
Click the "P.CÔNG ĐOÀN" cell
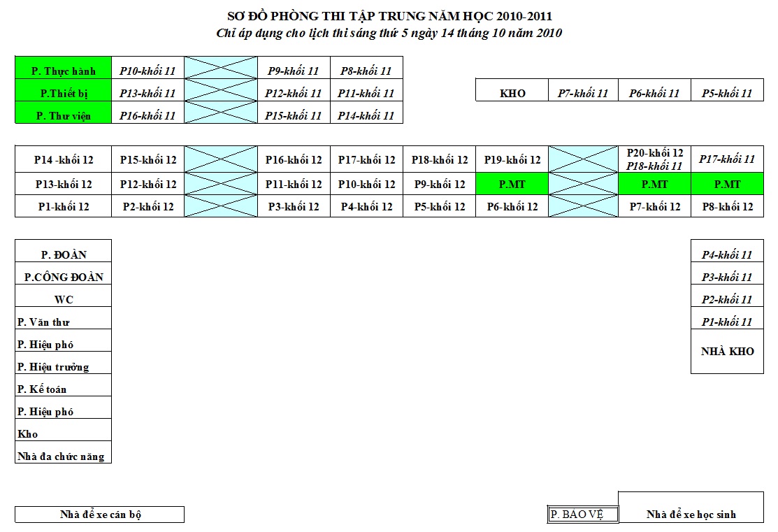(x=63, y=277)
